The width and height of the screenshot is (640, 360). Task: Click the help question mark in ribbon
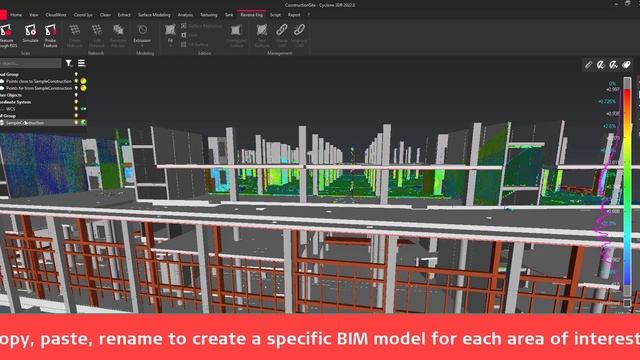point(309,15)
